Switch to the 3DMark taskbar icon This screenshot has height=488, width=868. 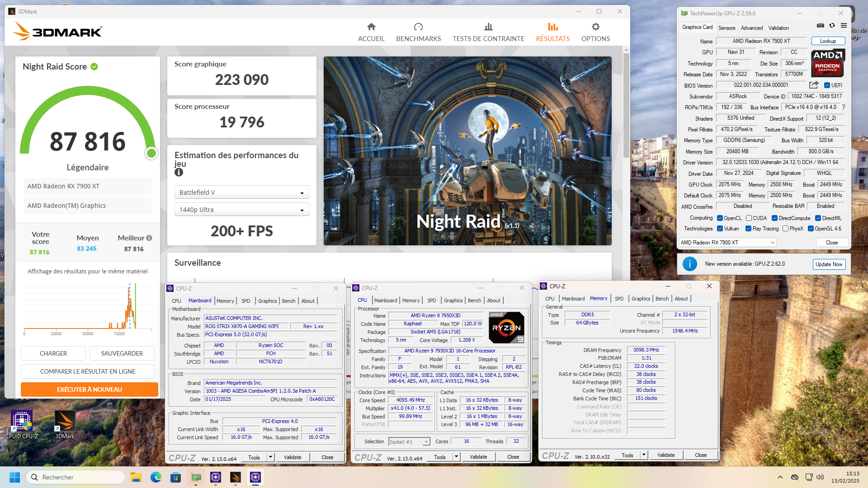point(236,477)
